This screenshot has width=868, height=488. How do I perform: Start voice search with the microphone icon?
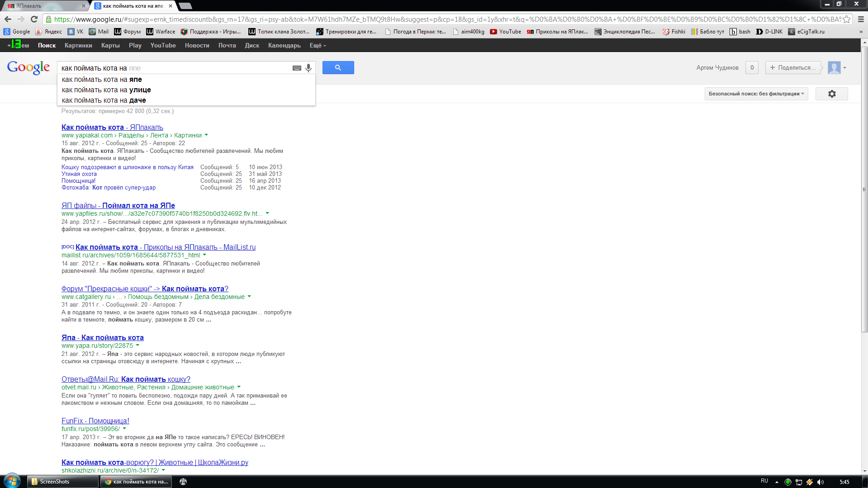pos(308,68)
